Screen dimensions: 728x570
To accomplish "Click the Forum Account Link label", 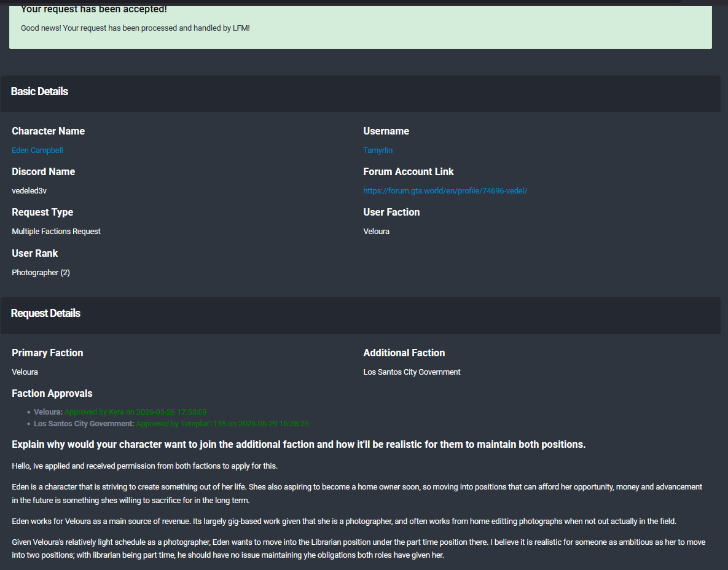I will tap(408, 172).
